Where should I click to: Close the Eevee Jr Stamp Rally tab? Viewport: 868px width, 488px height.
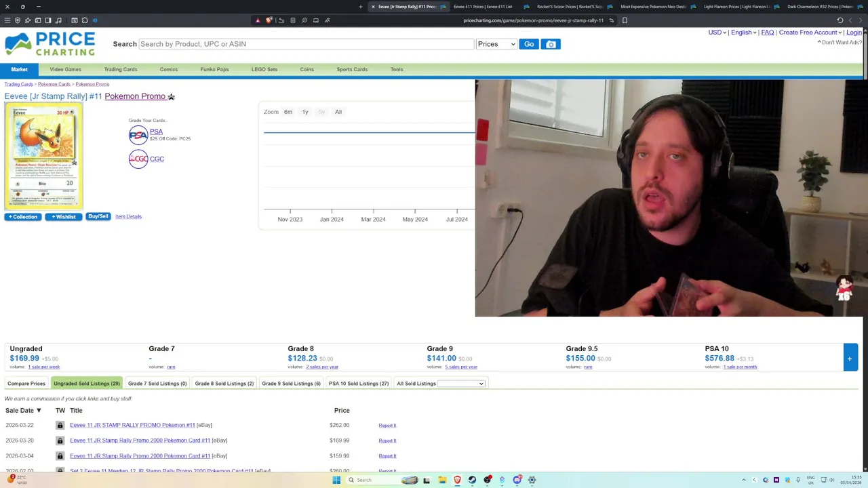373,7
